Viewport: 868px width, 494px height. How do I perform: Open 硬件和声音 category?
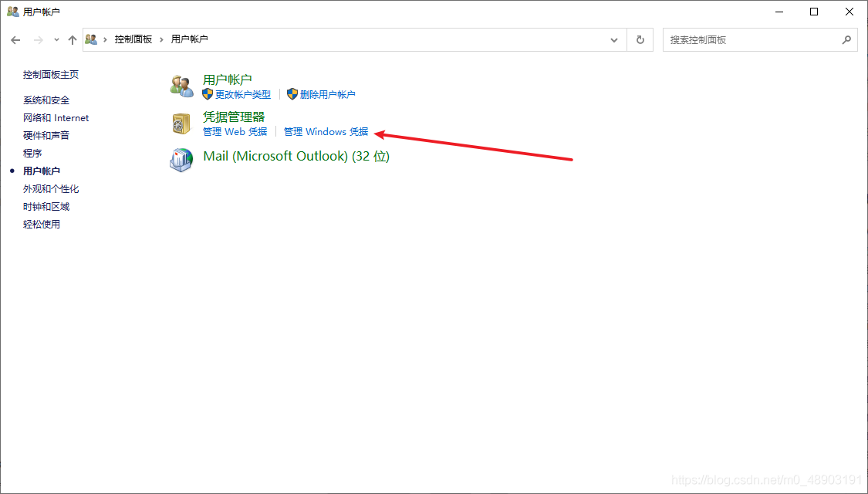(x=46, y=136)
